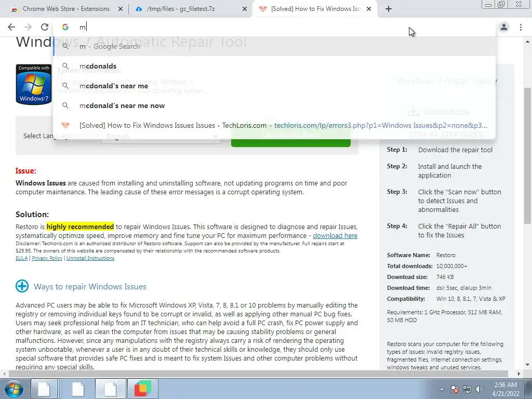Click the horizontal scrollbar thumb
532x399 pixels.
pos(258,374)
